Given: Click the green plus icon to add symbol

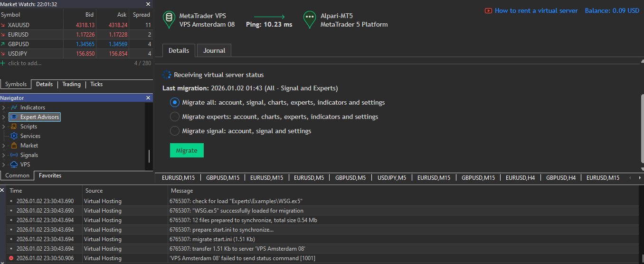Looking at the screenshot, I should coord(3,63).
